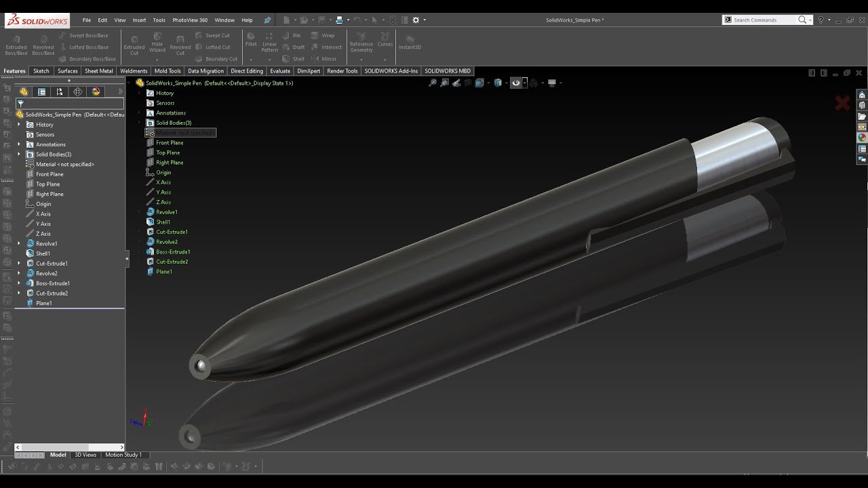
Task: Open the FeatureManager design tree tab
Action: [24, 91]
